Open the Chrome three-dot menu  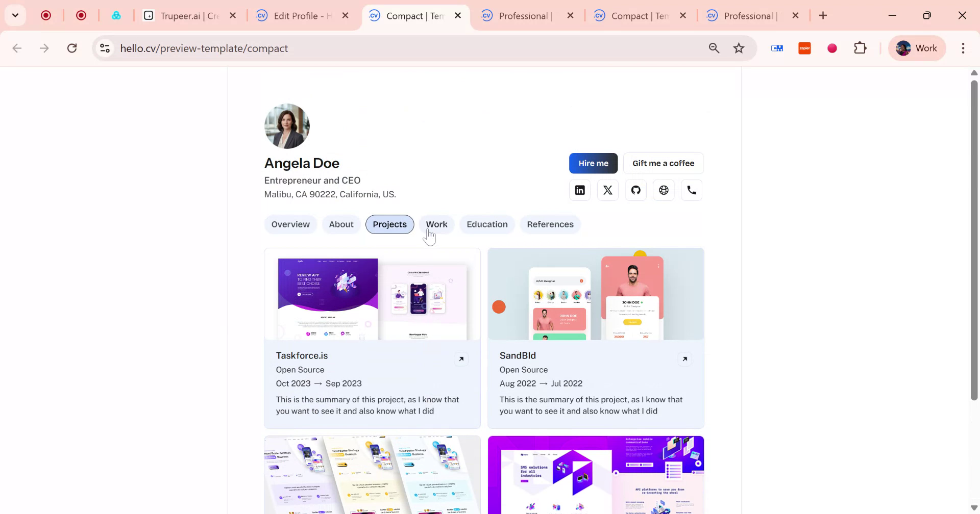click(x=963, y=48)
